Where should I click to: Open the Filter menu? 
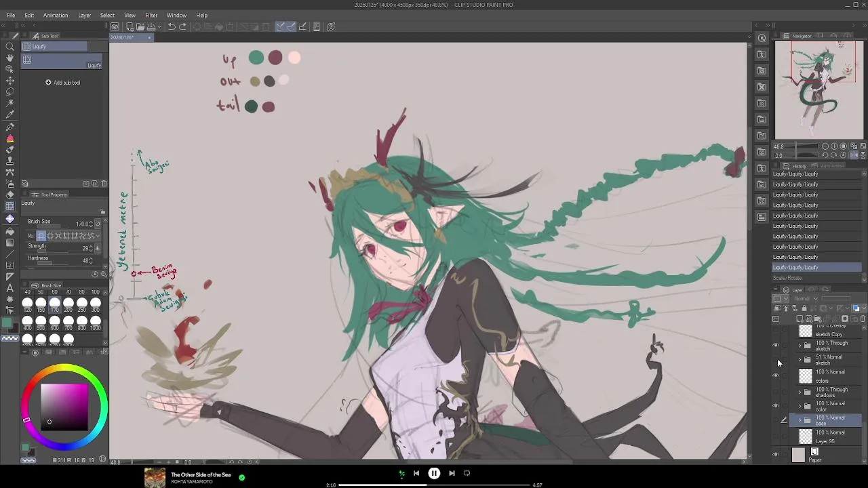click(x=151, y=15)
